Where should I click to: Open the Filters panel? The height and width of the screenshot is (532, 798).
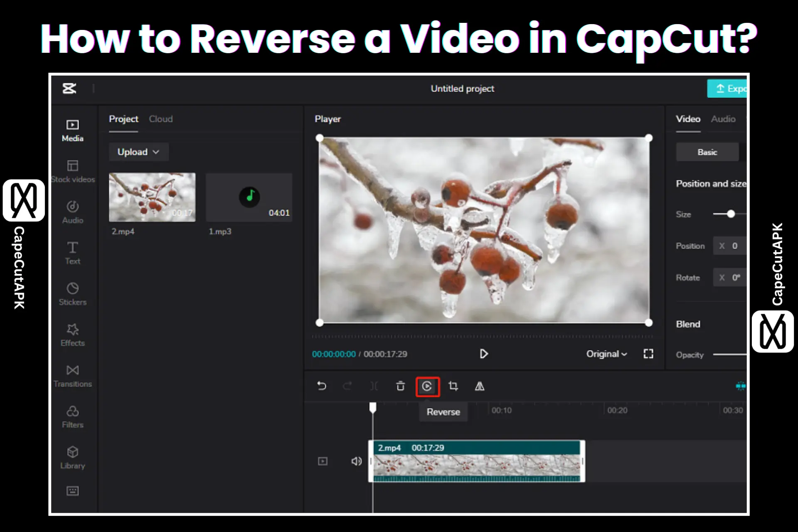[73, 417]
